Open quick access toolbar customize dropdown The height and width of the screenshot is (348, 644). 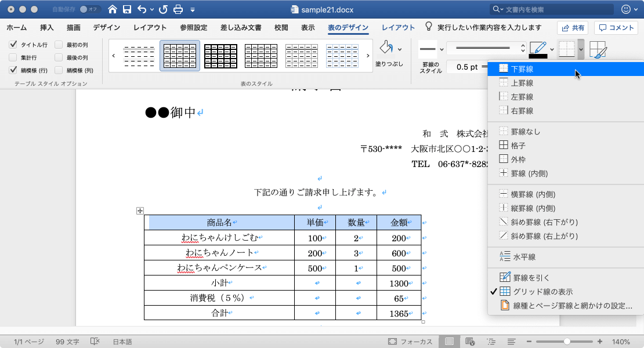(x=193, y=9)
